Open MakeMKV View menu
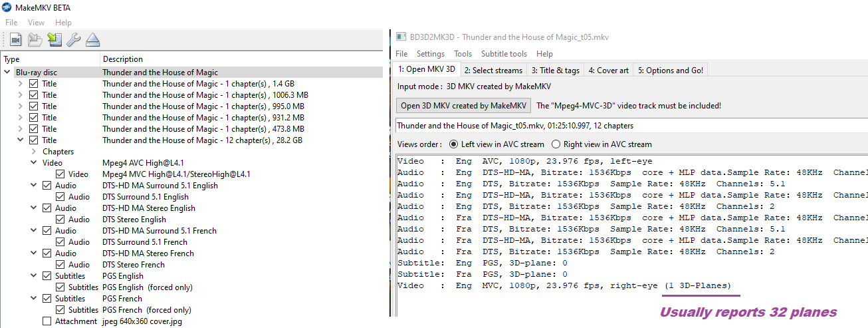The height and width of the screenshot is (328, 868). (36, 23)
